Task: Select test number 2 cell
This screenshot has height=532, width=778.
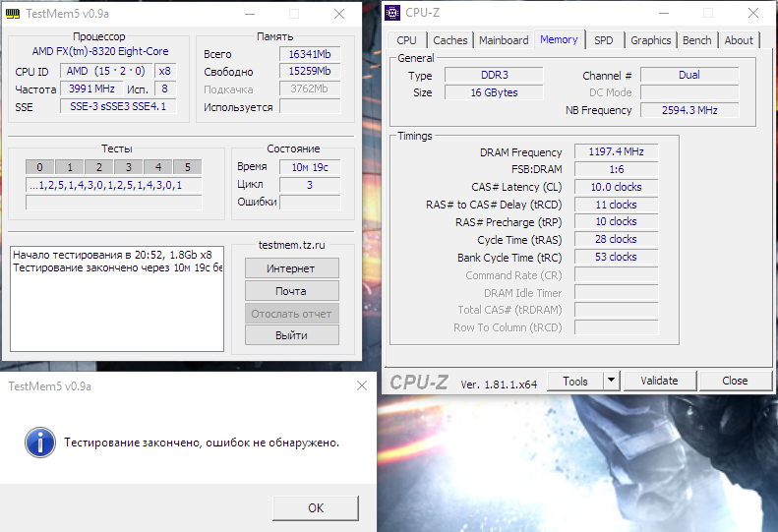Action: pos(98,167)
